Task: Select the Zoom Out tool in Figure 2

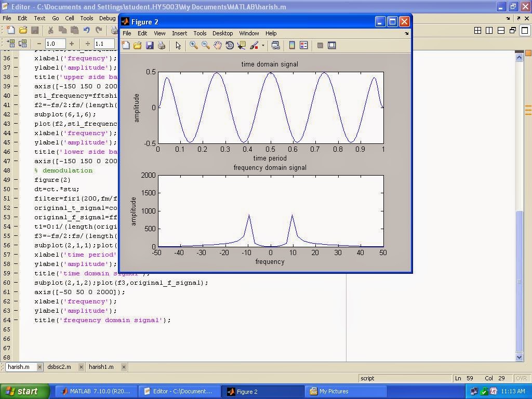Action: [206, 45]
